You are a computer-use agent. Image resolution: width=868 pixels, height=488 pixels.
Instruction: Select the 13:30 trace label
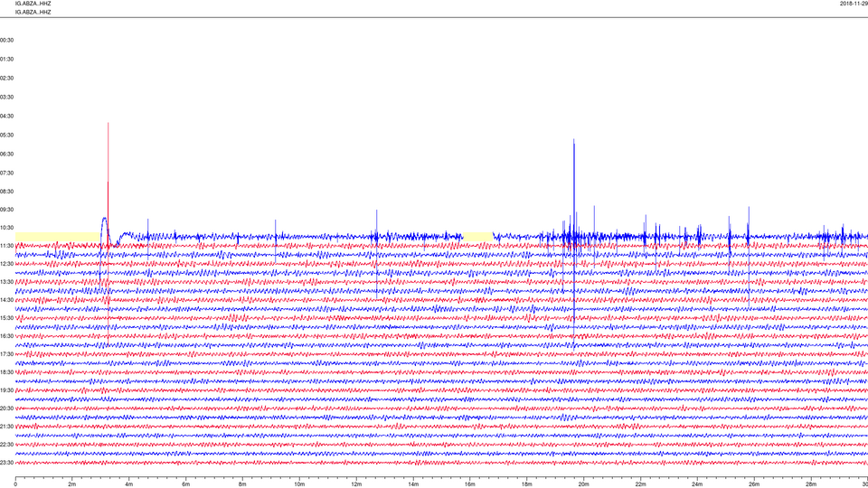click(6, 282)
